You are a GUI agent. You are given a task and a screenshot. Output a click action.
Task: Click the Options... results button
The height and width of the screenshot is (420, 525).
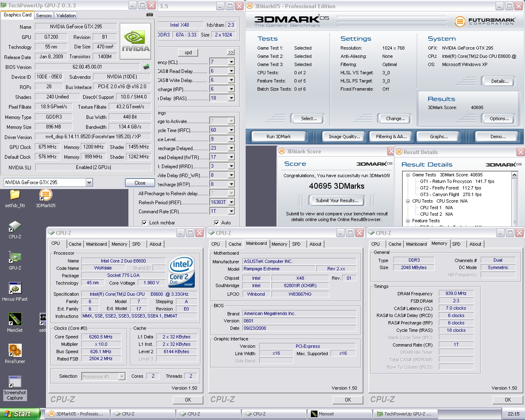pyautogui.click(x=499, y=119)
